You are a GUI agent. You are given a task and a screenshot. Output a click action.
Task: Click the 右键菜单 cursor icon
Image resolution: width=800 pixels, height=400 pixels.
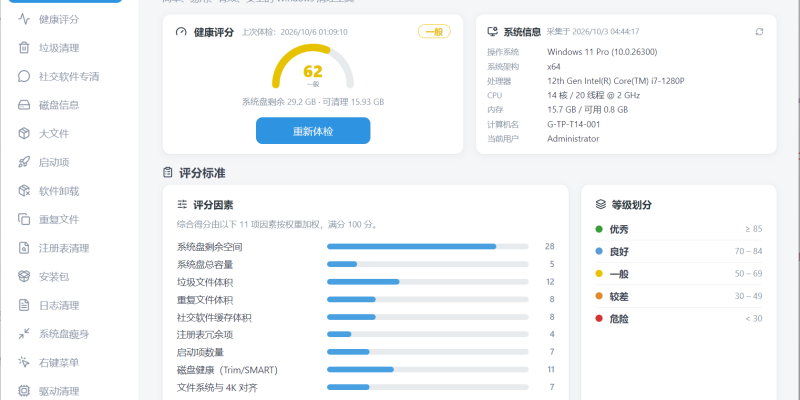click(24, 363)
